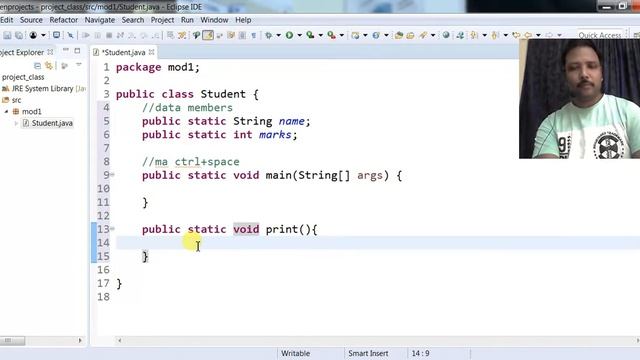Viewport: 640px width, 360px height.
Task: Open the Search menu
Action: (133, 20)
